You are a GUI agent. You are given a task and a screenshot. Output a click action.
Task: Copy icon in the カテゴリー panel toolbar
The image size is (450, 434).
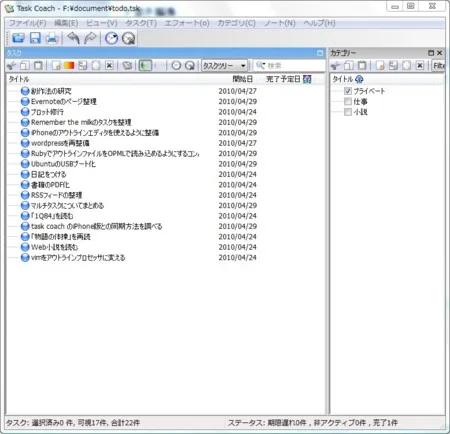coord(349,65)
